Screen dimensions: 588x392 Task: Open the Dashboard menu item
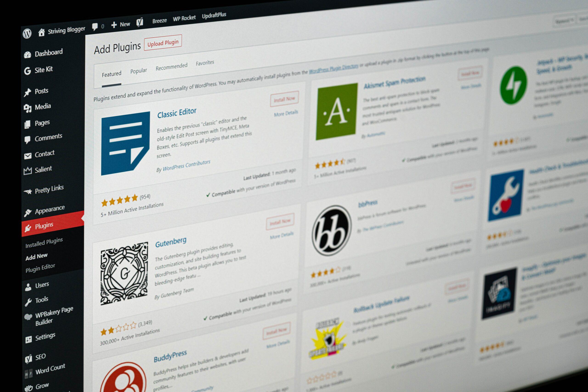point(44,52)
